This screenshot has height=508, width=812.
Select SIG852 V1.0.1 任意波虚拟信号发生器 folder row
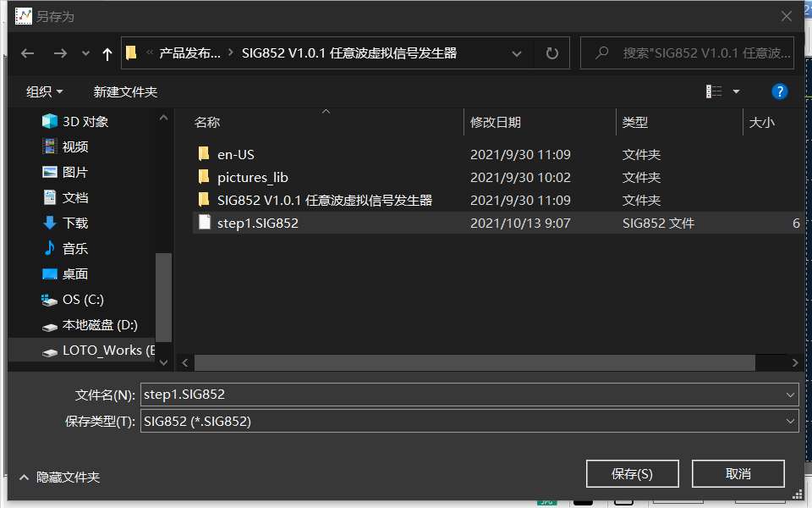tap(497, 200)
